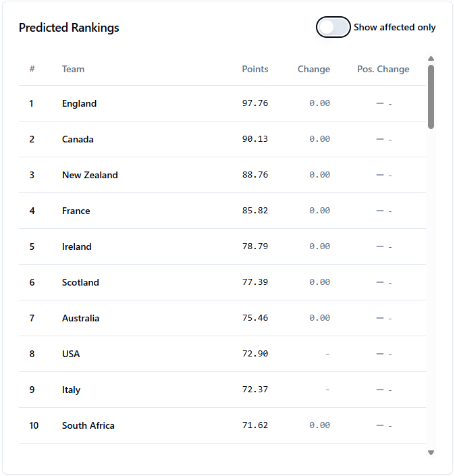Click the Change column header
455x476 pixels.
click(x=313, y=69)
